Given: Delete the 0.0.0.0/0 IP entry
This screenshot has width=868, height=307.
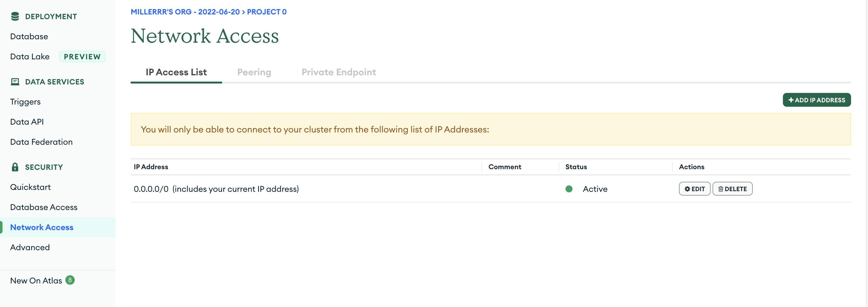Looking at the screenshot, I should [x=732, y=189].
